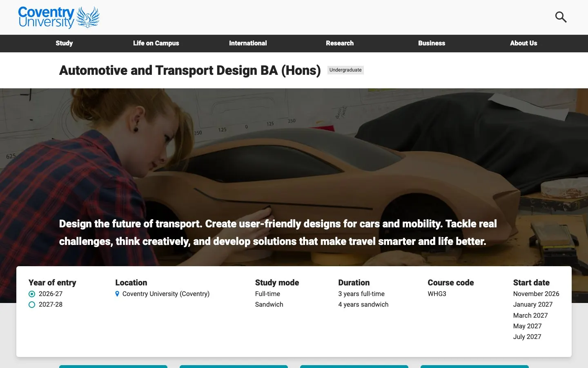Open the search magnifier icon
This screenshot has height=368, width=588.
click(x=561, y=17)
